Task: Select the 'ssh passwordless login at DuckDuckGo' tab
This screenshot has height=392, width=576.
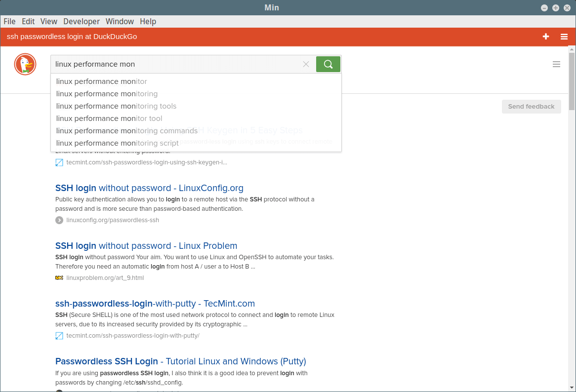Action: (72, 37)
